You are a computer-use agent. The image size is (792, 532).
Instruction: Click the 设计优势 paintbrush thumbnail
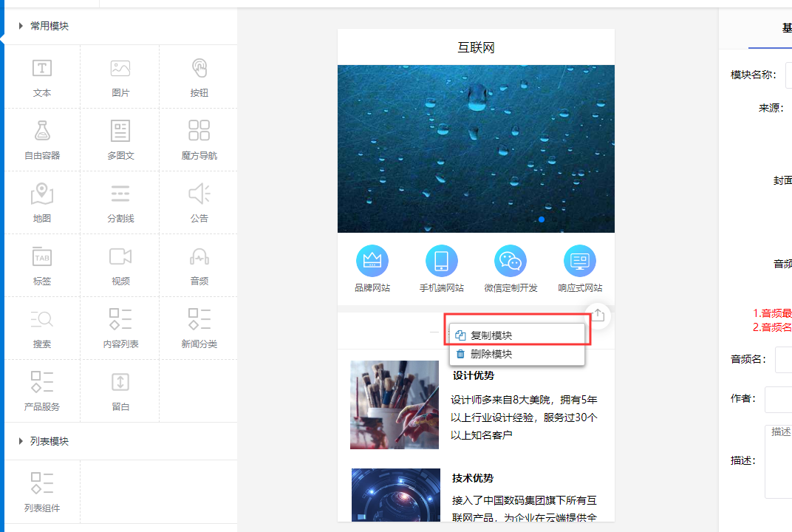pos(395,405)
